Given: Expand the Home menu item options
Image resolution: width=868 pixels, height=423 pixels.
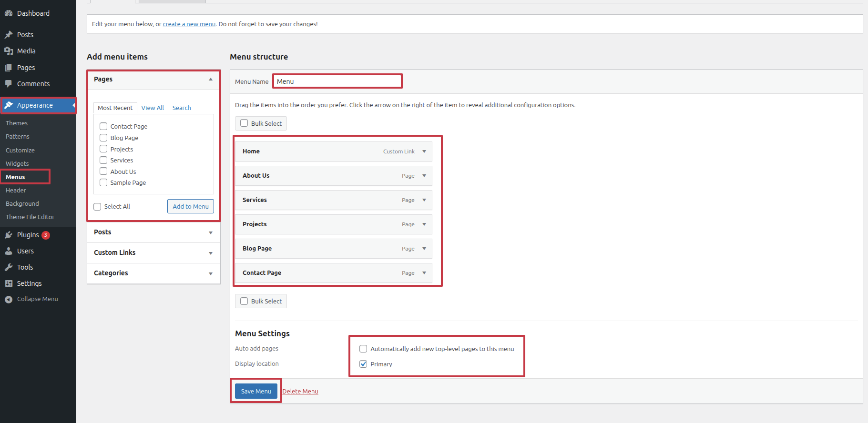Looking at the screenshot, I should click(424, 151).
